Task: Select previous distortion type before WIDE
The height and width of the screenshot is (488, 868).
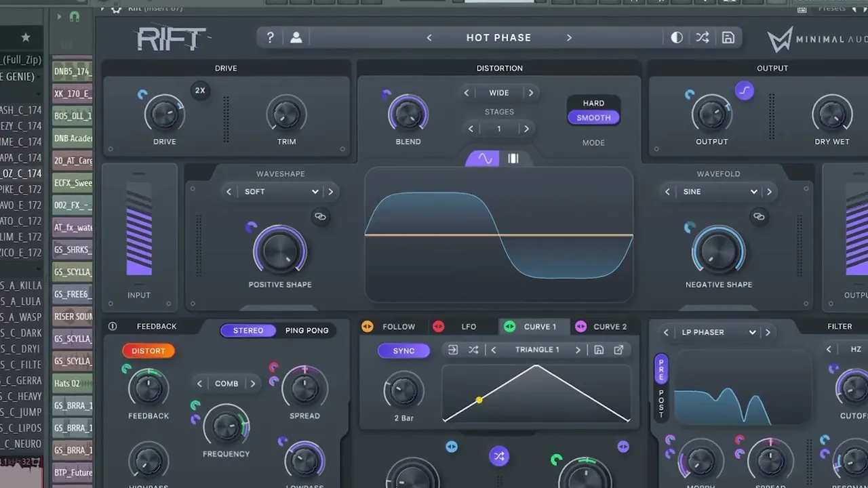Action: [467, 93]
